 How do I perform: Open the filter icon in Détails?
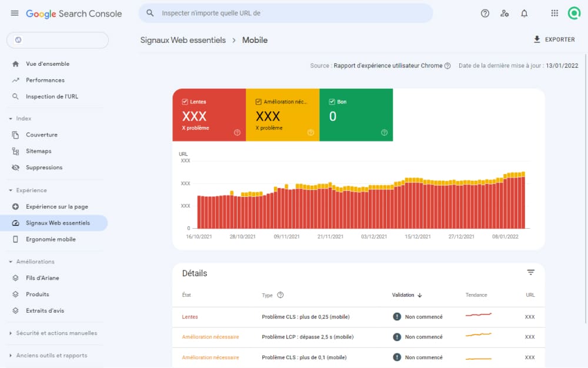(530, 272)
